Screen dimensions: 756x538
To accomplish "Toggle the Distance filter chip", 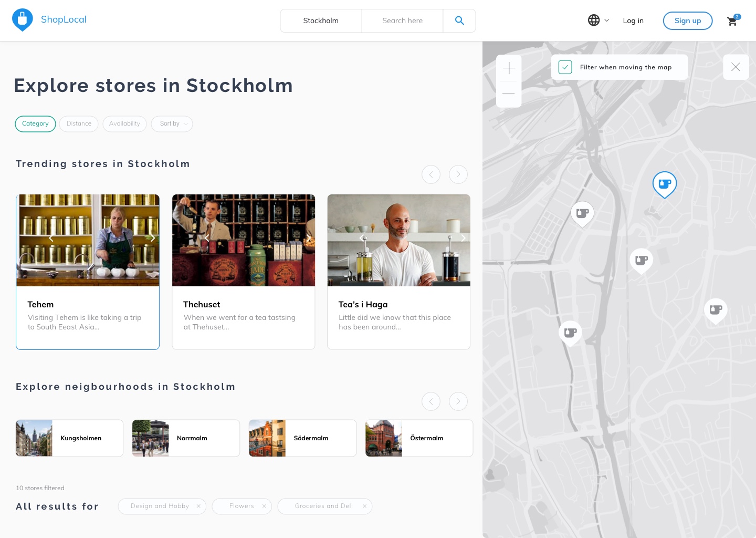I will pyautogui.click(x=79, y=124).
